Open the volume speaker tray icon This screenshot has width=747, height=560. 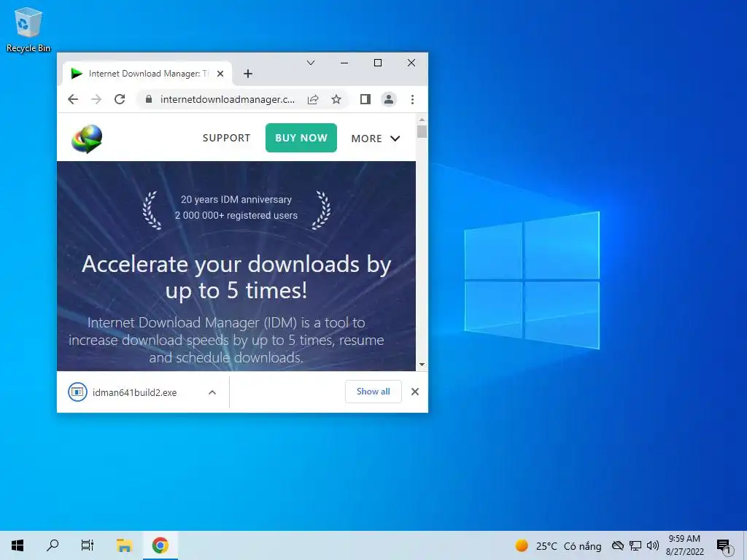coord(653,545)
